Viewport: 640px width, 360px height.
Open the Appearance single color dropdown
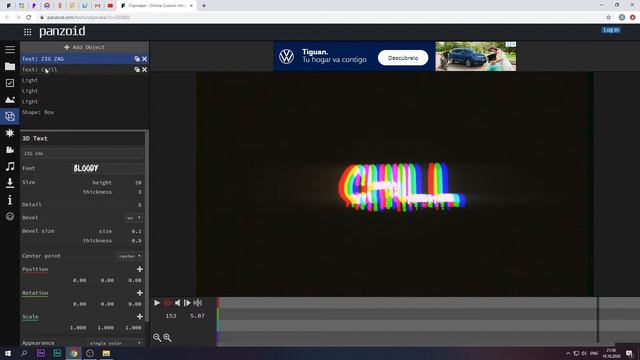(x=115, y=343)
